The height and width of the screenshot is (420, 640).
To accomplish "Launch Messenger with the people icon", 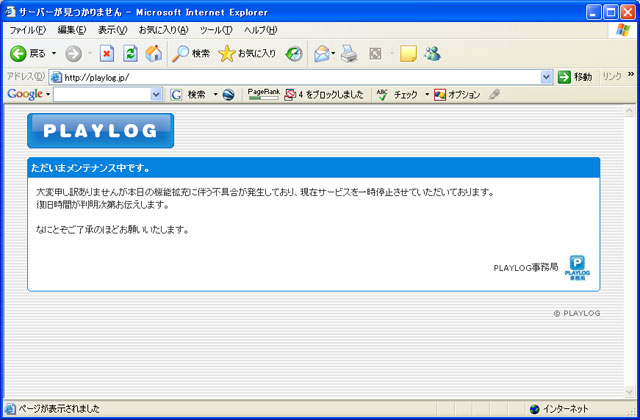I will [x=432, y=53].
